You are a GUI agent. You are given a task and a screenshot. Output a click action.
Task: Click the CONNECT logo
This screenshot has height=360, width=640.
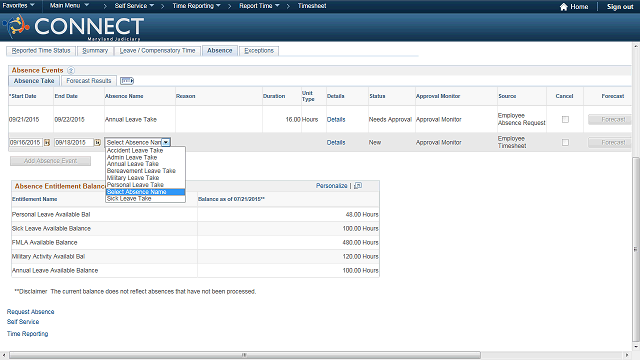click(73, 27)
